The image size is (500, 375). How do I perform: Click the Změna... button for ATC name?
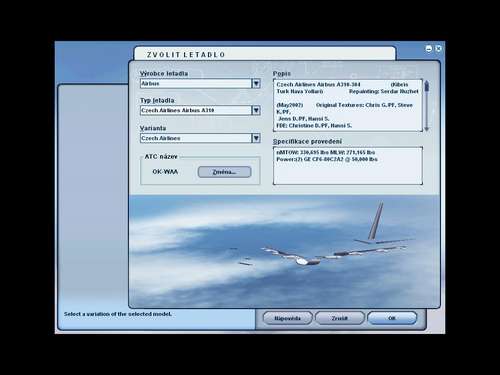pyautogui.click(x=224, y=172)
